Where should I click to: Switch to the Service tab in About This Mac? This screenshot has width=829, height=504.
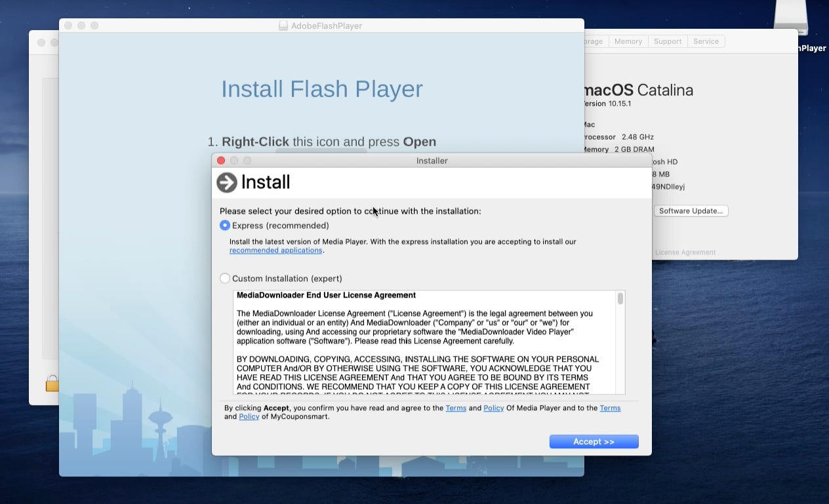point(706,41)
